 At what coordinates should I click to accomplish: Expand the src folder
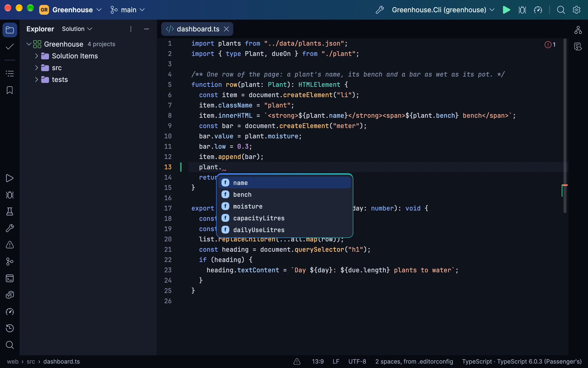coord(37,68)
